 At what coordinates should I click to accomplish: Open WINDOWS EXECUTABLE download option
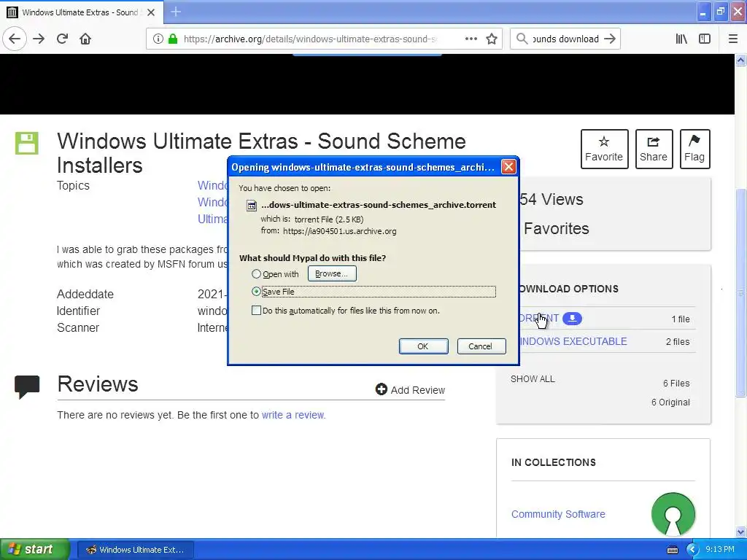pyautogui.click(x=573, y=341)
